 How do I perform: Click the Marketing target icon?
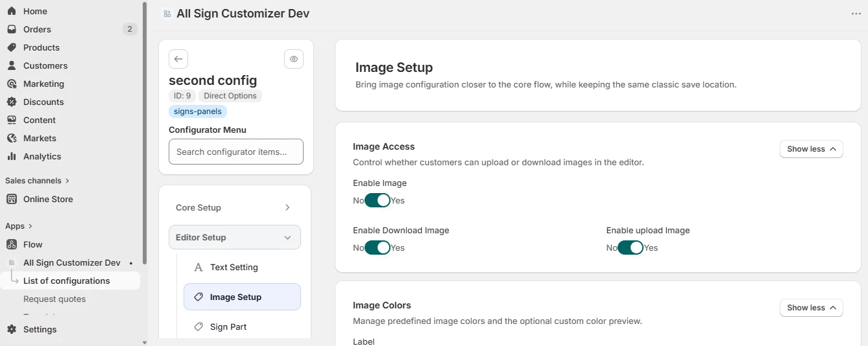click(11, 84)
